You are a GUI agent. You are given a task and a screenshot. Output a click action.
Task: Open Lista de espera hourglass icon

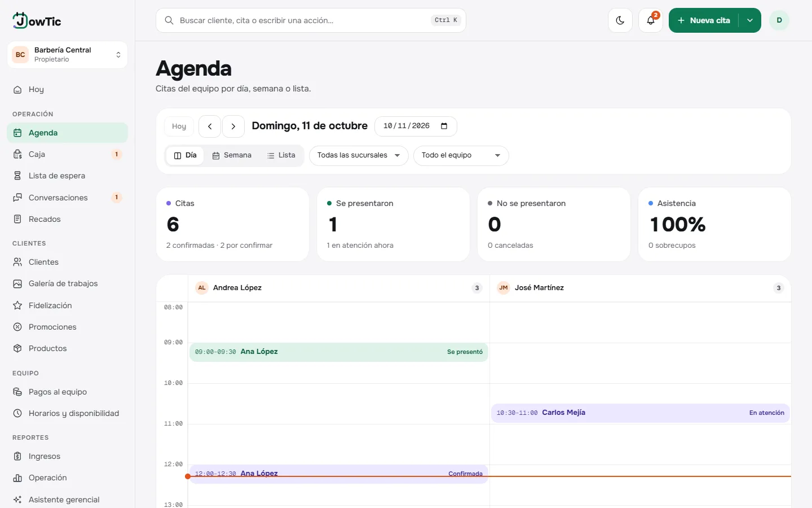click(17, 176)
